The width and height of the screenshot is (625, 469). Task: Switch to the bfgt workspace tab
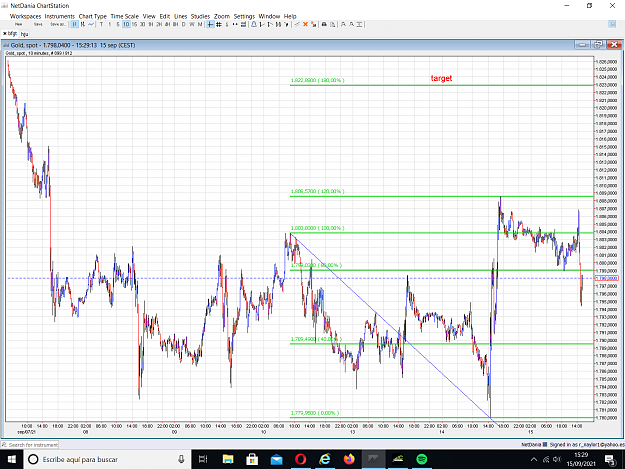[10, 33]
